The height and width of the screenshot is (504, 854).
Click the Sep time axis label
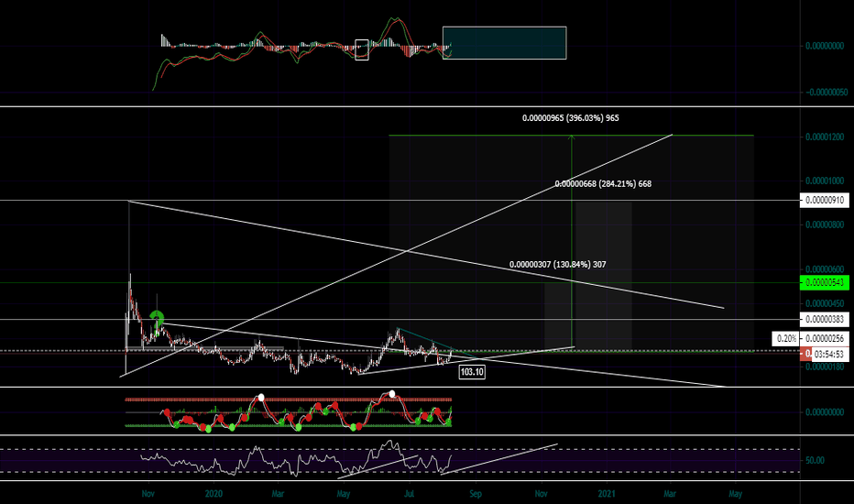476,494
